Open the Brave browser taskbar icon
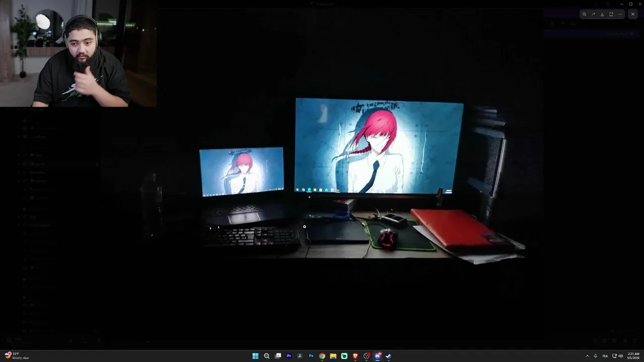644x362 pixels. point(355,356)
